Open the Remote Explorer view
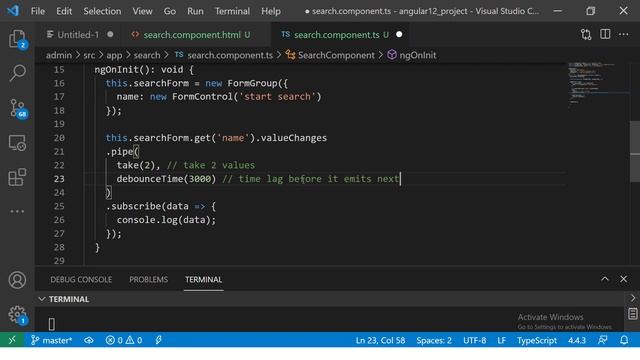Viewport: 640px width, 360px height. click(17, 143)
